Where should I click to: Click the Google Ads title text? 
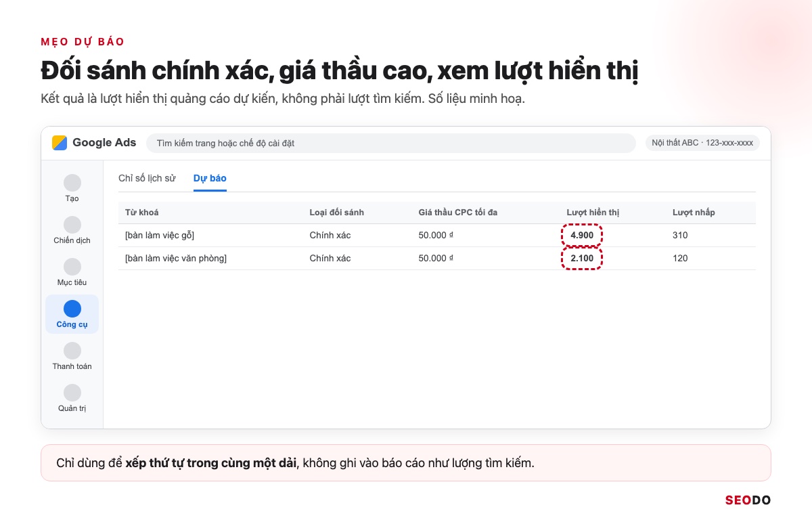pyautogui.click(x=104, y=143)
